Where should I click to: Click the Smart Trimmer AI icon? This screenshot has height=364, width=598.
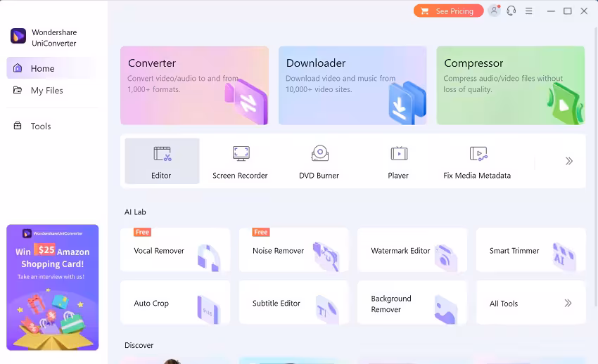[x=564, y=256]
